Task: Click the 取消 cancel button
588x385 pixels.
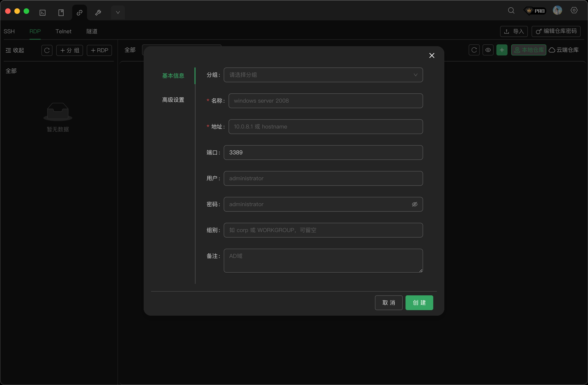Action: (388, 303)
